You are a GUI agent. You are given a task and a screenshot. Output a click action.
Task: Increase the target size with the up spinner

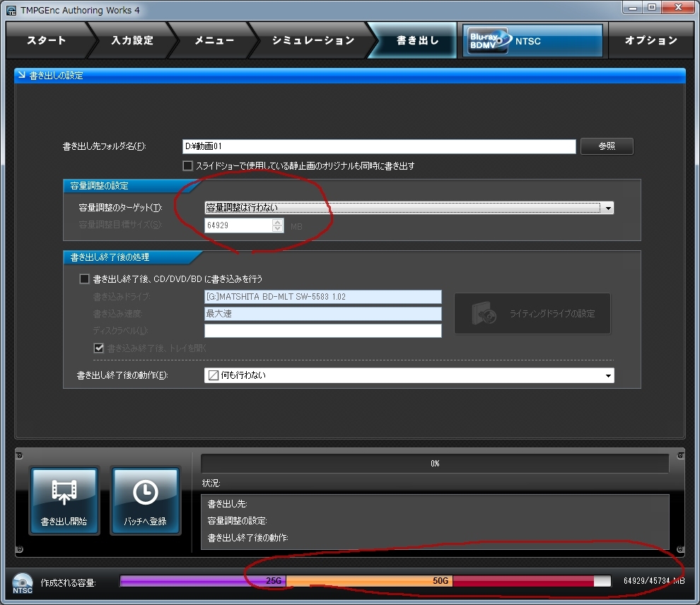(278, 222)
